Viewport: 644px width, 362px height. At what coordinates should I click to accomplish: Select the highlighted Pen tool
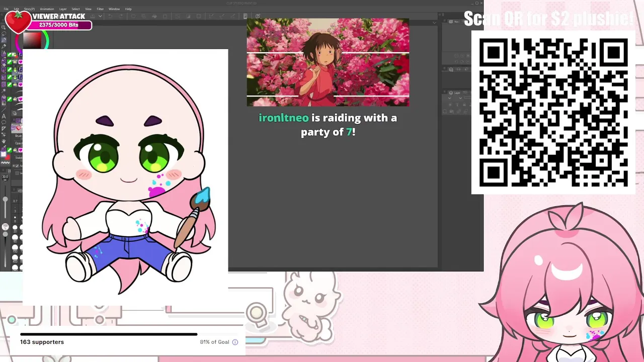(x=4, y=40)
